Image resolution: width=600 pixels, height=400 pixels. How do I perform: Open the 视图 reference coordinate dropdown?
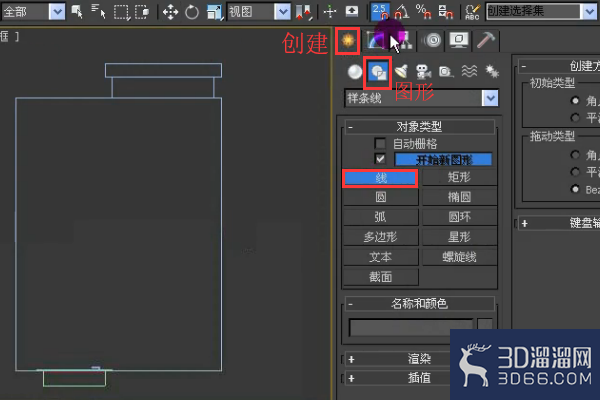coord(282,12)
